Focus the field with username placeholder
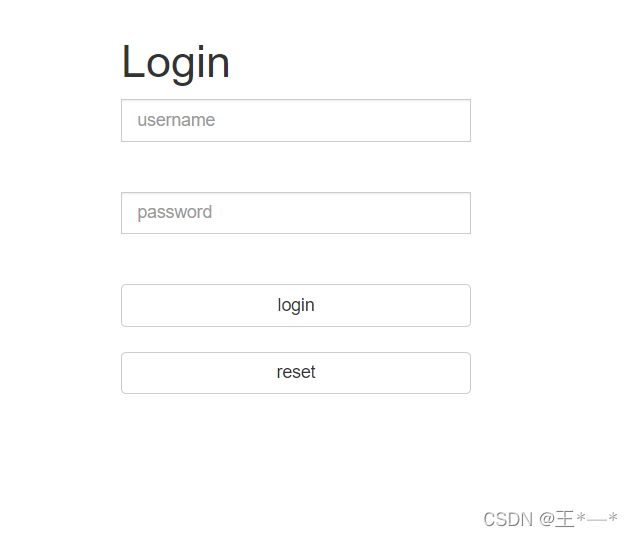This screenshot has width=632, height=537. [x=296, y=121]
